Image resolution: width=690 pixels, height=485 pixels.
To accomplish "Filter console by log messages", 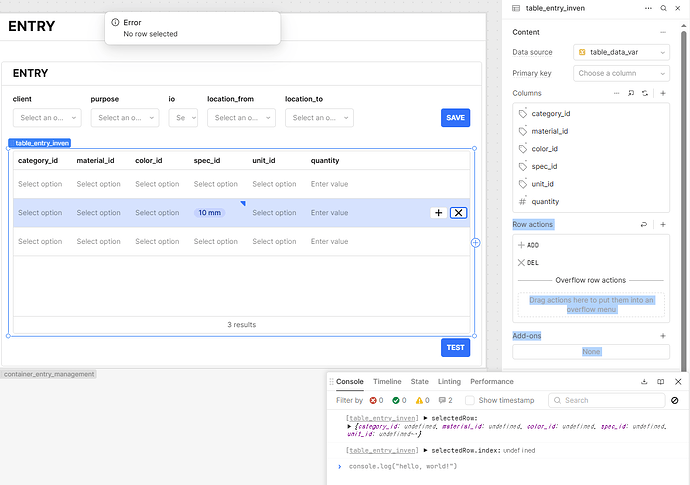I will (x=445, y=400).
